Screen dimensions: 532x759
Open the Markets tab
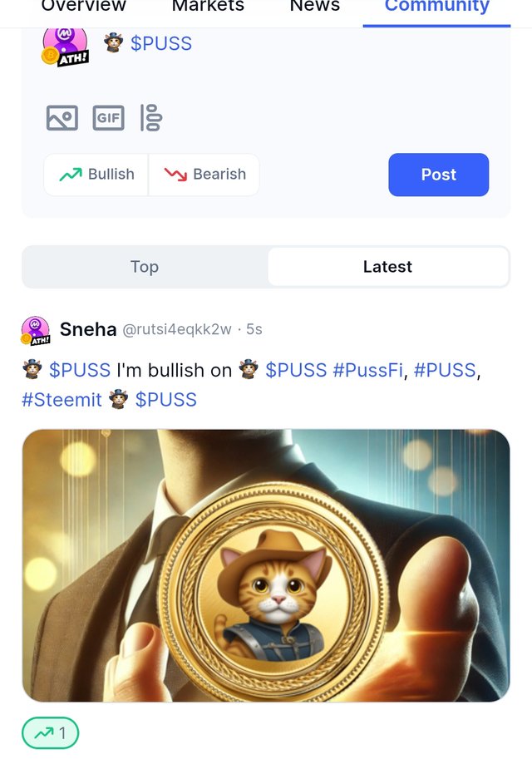click(x=208, y=7)
